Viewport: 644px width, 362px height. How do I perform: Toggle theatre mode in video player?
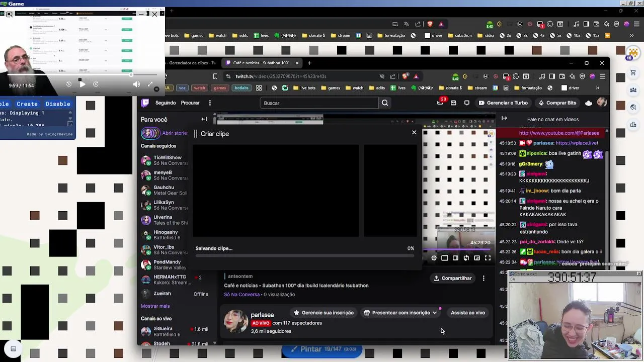[x=455, y=258]
